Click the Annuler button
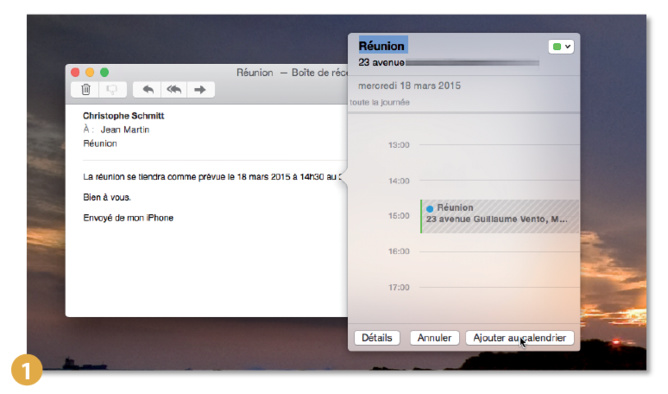The image size is (668, 394). [434, 338]
